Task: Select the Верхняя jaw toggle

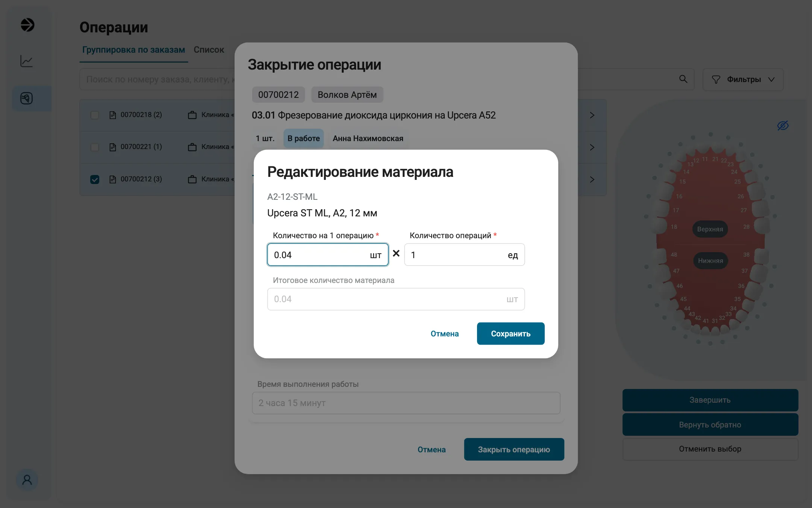Action: coord(710,229)
